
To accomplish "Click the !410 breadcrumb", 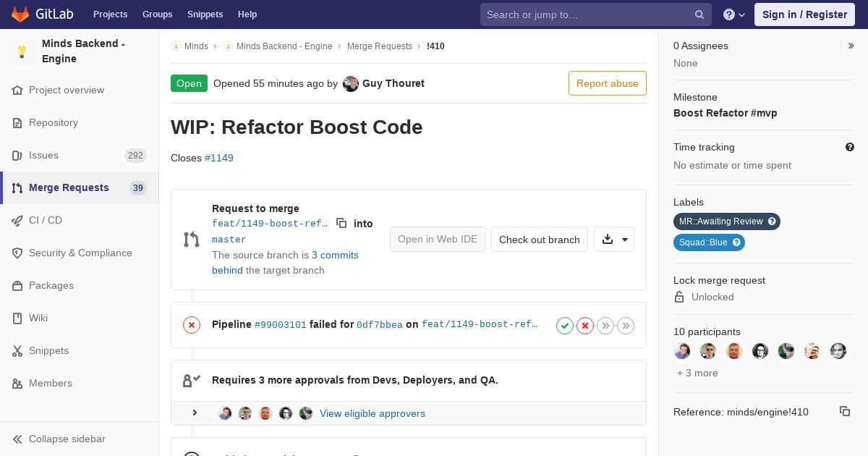I will coord(435,46).
